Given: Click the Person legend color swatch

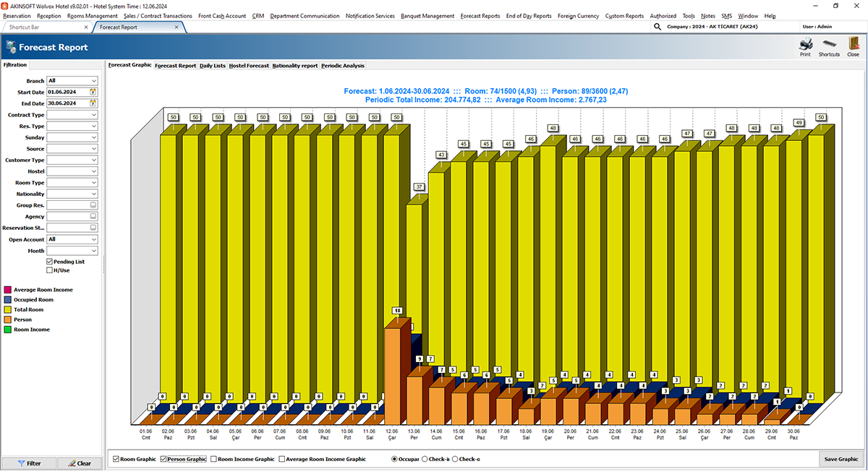Looking at the screenshot, I should pyautogui.click(x=7, y=319).
